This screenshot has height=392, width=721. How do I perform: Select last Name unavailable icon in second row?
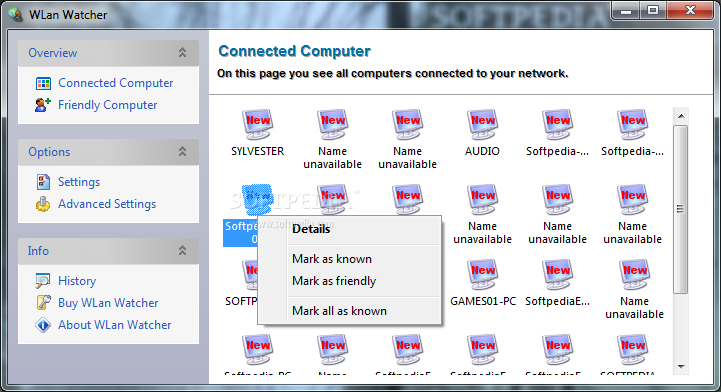point(632,199)
